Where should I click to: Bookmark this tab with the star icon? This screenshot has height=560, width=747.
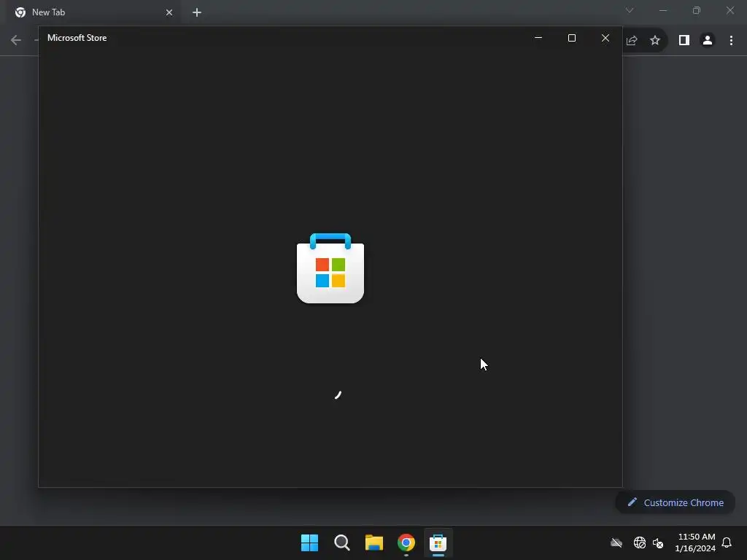pyautogui.click(x=655, y=41)
